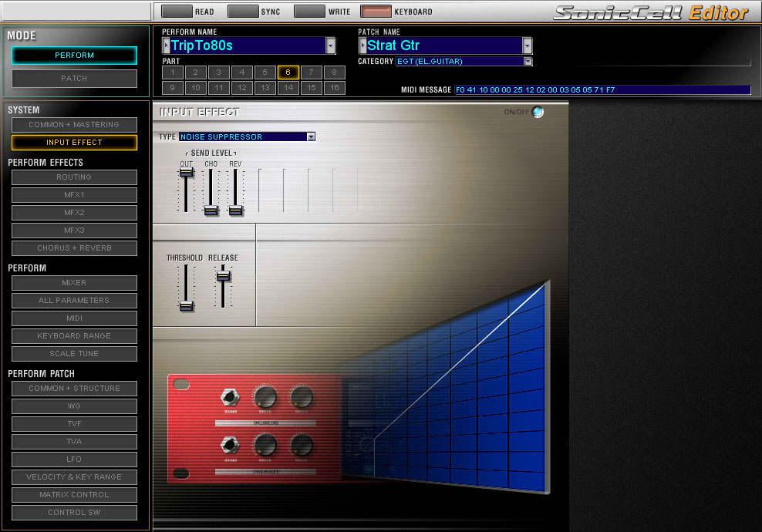Select part 8
The width and height of the screenshot is (762, 532).
[335, 72]
